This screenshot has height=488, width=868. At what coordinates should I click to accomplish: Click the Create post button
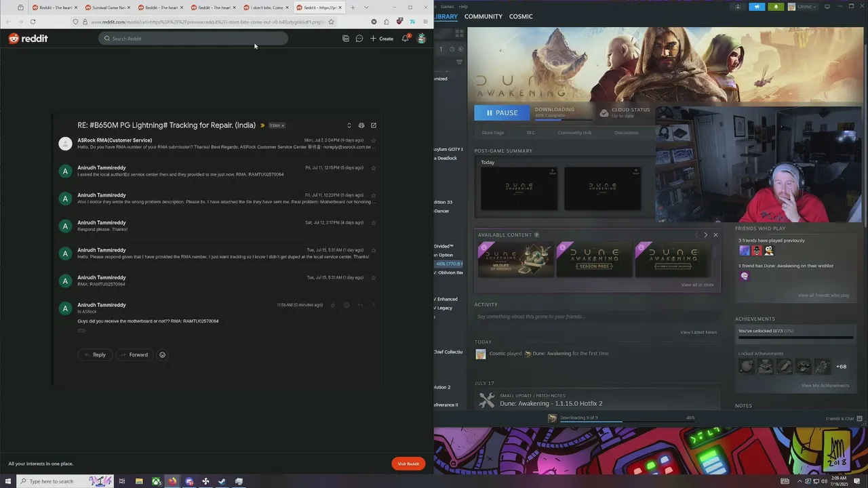point(382,39)
